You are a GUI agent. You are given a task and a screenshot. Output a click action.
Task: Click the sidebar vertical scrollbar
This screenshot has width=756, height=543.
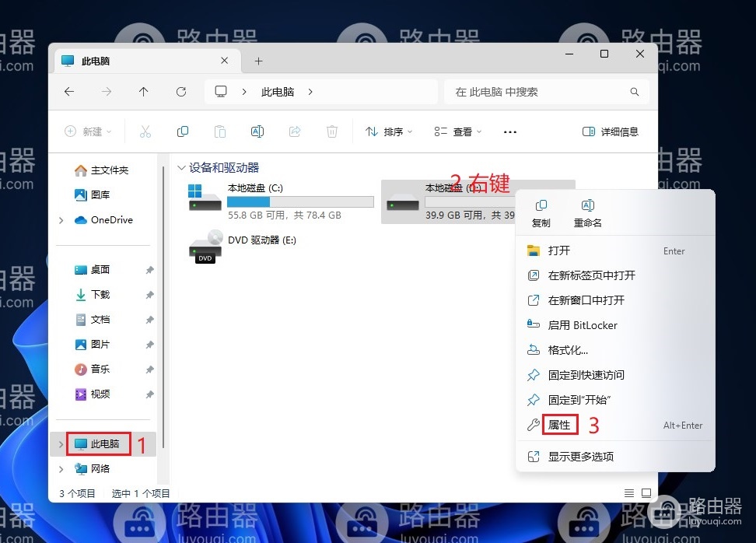[x=163, y=309]
